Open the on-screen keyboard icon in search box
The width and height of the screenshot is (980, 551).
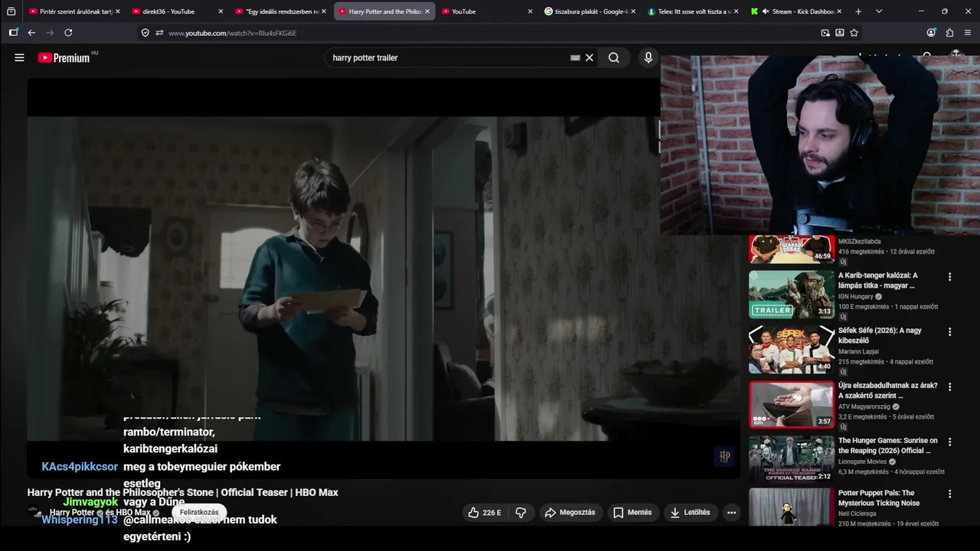coord(575,57)
